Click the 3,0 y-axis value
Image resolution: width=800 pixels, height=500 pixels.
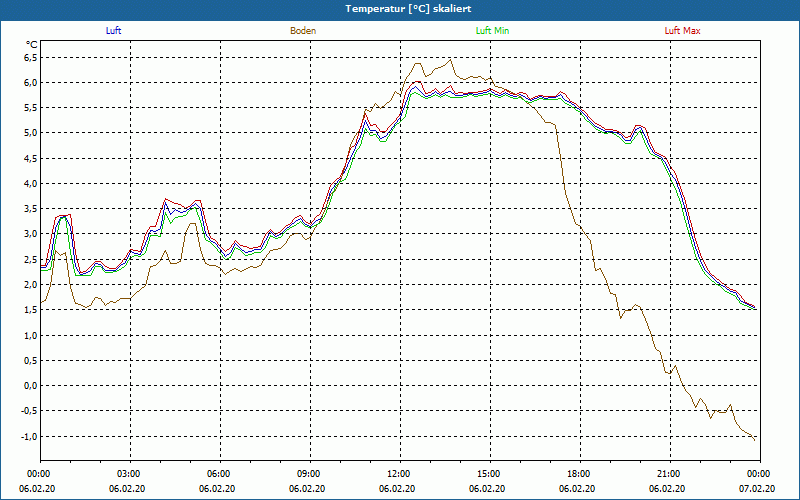[x=31, y=234]
